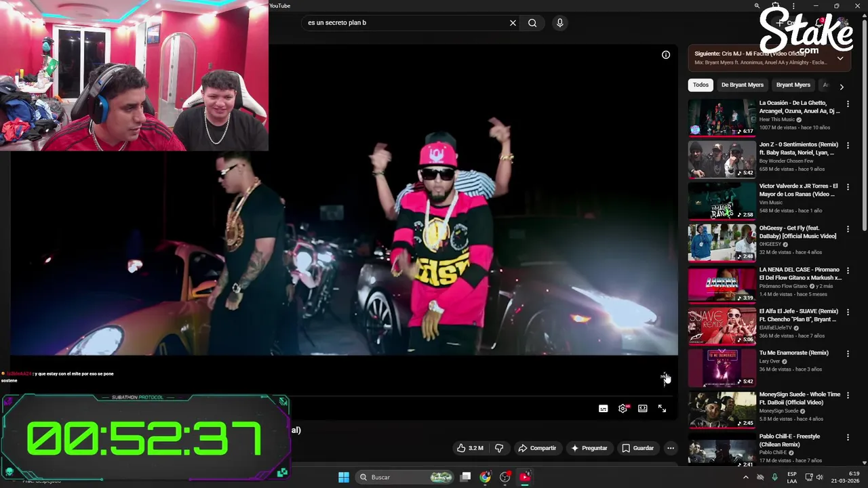Open the YouTube app taskbar icon
This screenshot has height=488, width=868.
(525, 477)
